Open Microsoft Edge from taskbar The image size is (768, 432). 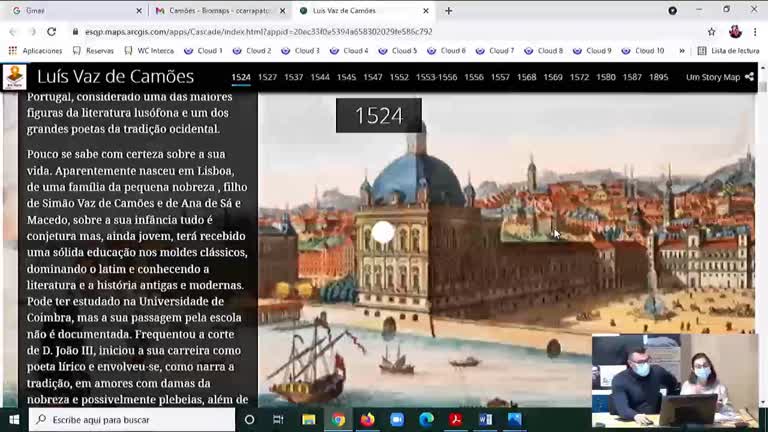427,420
